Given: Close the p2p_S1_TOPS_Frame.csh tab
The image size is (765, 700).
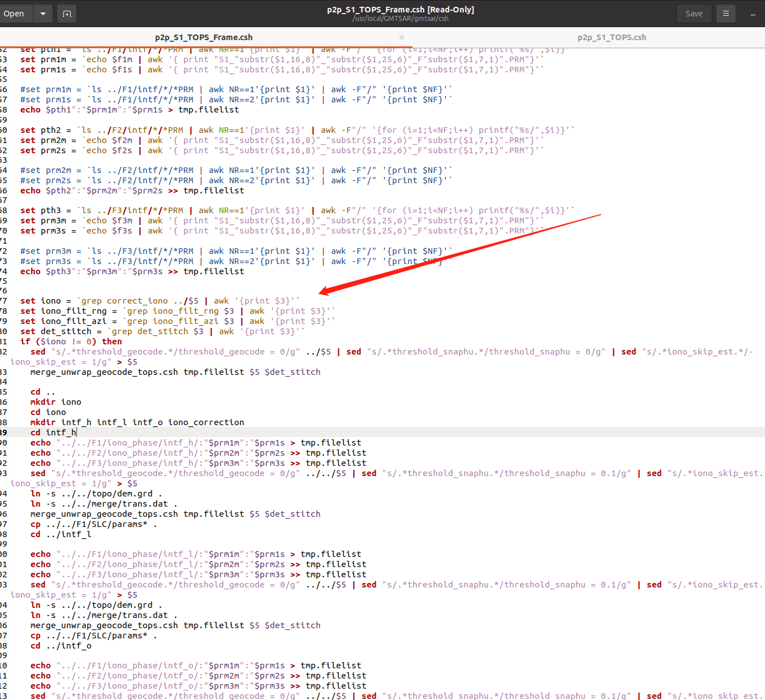Looking at the screenshot, I should tap(401, 37).
